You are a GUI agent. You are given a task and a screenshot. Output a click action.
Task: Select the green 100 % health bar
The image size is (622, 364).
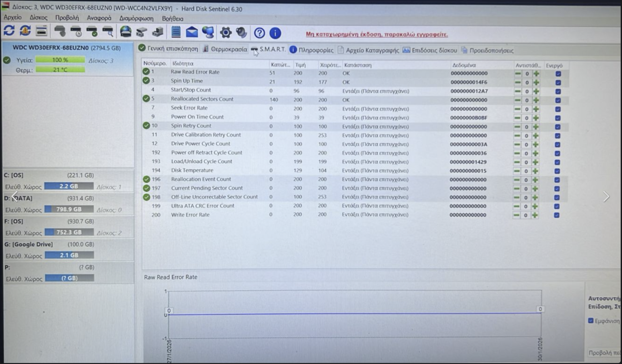[x=60, y=60]
